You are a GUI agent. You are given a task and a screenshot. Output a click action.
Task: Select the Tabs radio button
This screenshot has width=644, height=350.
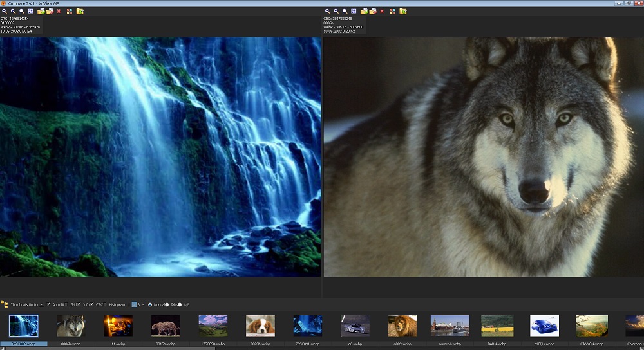coord(167,304)
